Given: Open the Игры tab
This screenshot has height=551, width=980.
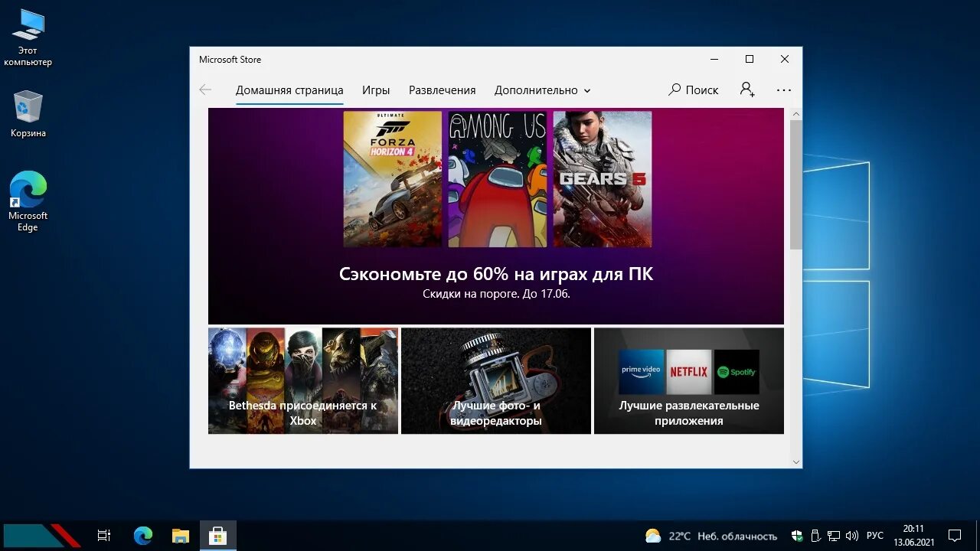Looking at the screenshot, I should click(376, 90).
